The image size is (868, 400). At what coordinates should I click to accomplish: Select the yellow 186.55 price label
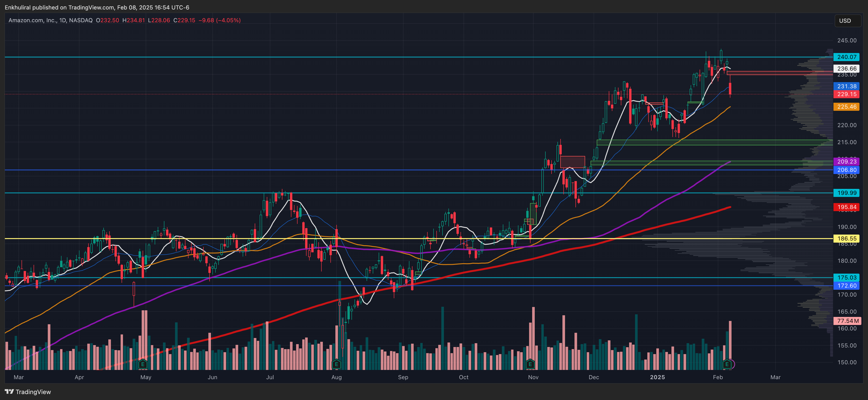click(846, 238)
